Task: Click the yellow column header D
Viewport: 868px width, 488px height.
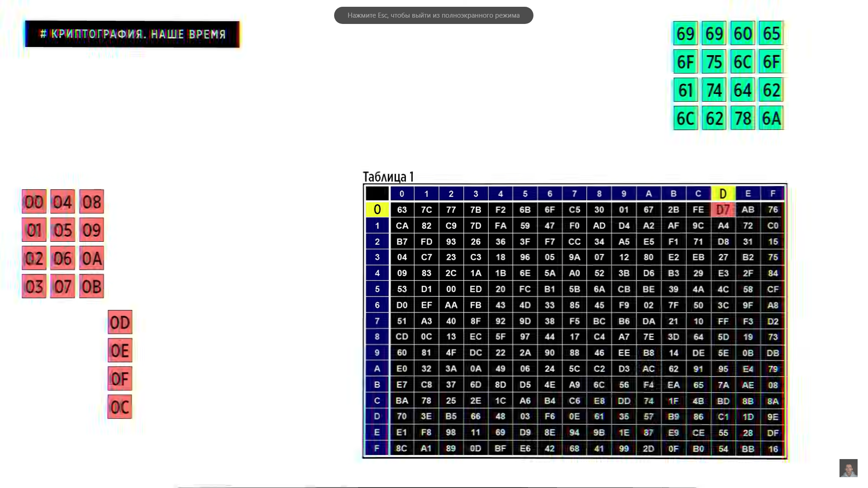Action: click(723, 194)
